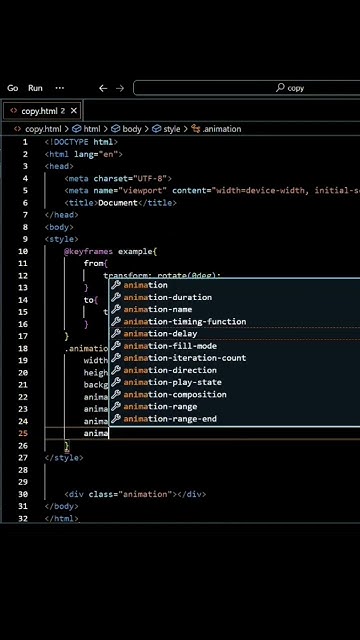Click the wrench icon beside animation-composition

(x=116, y=394)
